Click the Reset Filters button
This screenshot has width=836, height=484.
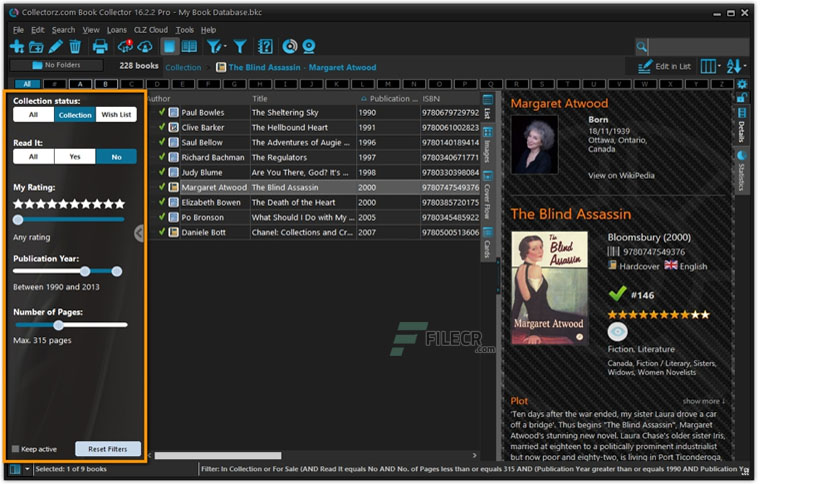(x=108, y=449)
